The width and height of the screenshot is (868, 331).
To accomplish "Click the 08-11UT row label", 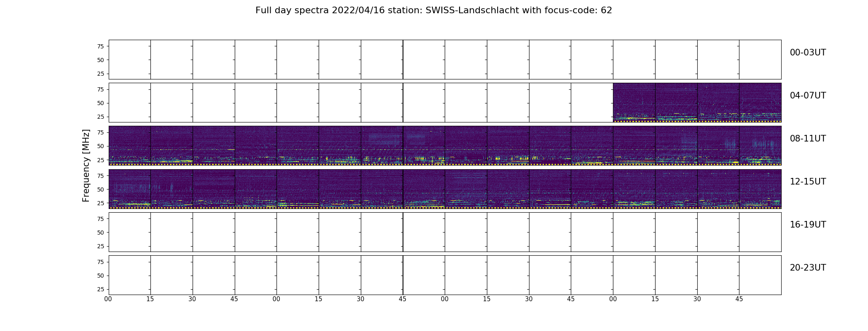I will (808, 139).
